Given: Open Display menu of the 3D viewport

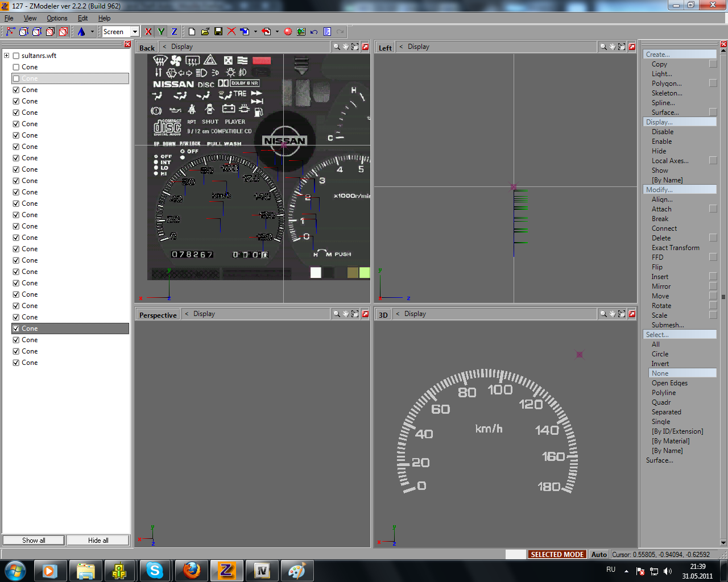Looking at the screenshot, I should [415, 314].
